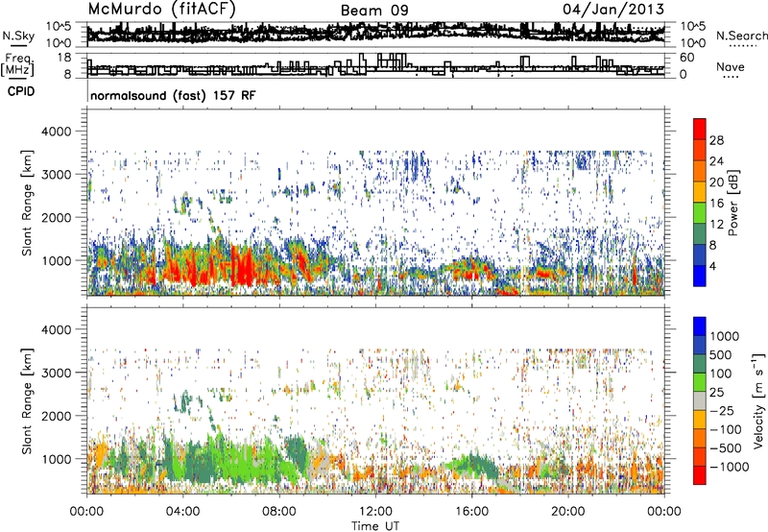
Task: Click the '18' tick of frequency axis
Action: (64, 58)
